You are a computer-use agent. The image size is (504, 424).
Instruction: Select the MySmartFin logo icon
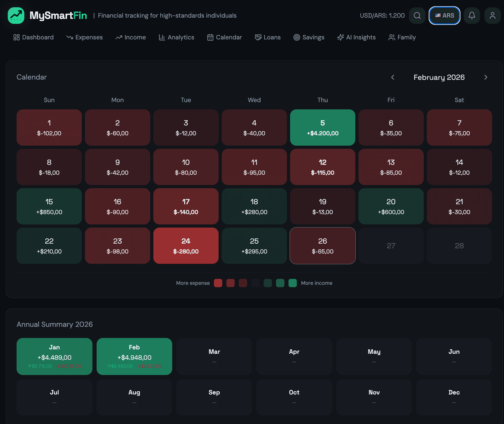16,16
